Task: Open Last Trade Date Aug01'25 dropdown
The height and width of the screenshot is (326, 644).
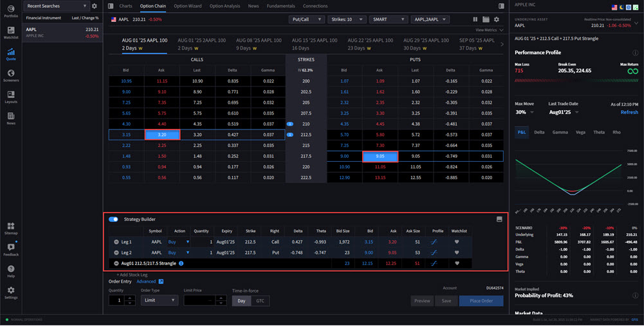Action: tap(564, 112)
